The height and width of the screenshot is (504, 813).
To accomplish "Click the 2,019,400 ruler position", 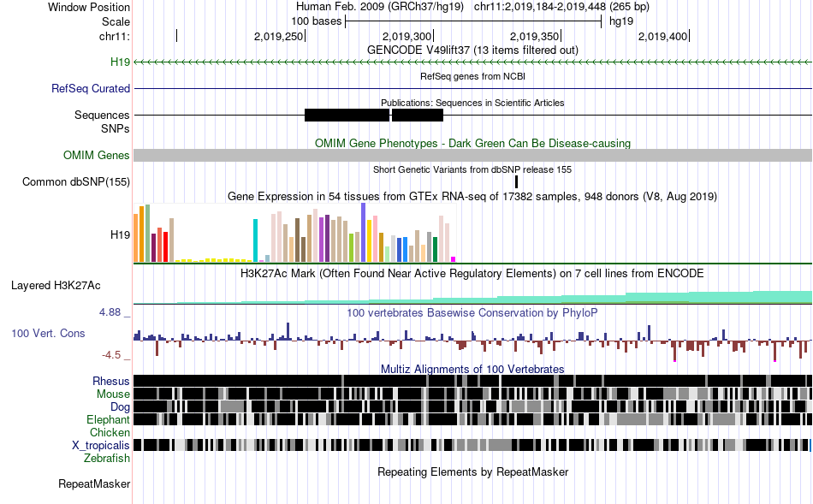I will tap(662, 36).
